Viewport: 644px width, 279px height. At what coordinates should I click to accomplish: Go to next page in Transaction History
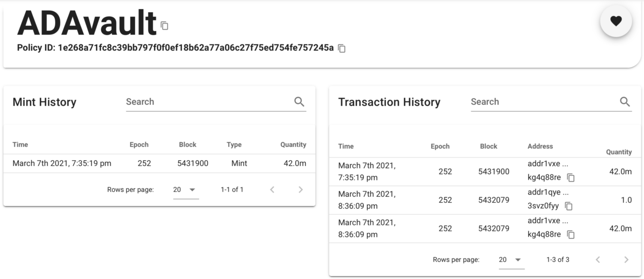[x=626, y=260]
